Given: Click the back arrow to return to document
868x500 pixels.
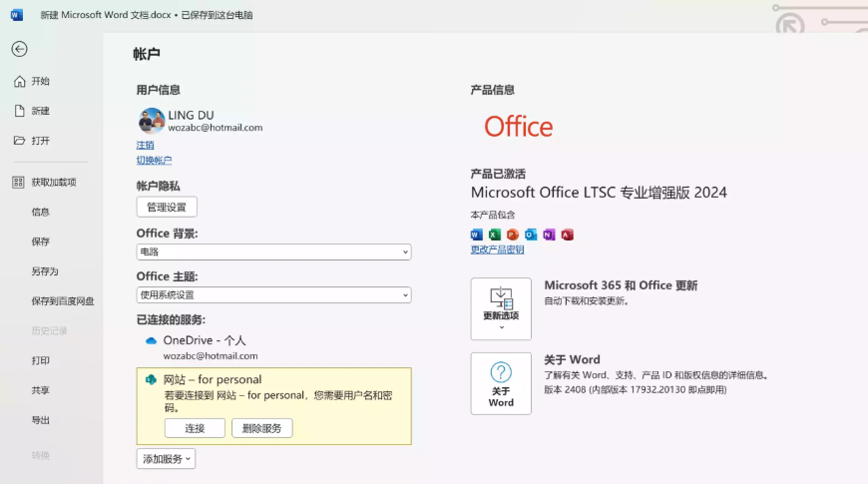Looking at the screenshot, I should pyautogui.click(x=19, y=49).
